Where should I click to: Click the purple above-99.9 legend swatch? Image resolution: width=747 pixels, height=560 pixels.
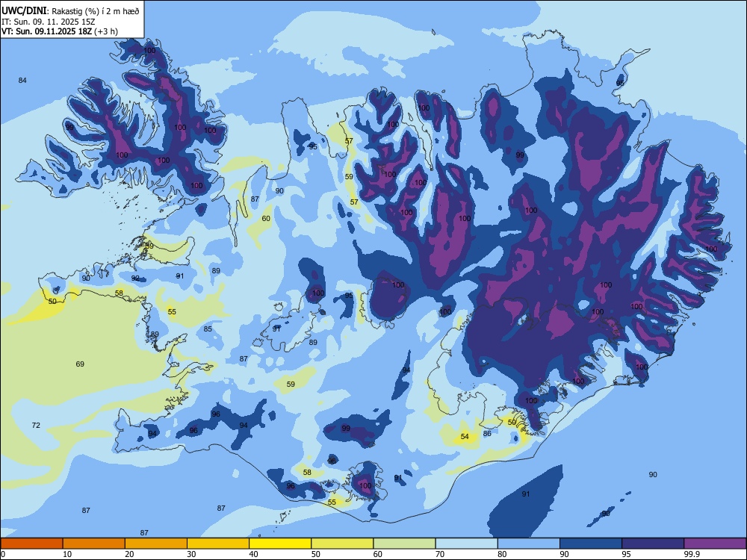(x=715, y=544)
